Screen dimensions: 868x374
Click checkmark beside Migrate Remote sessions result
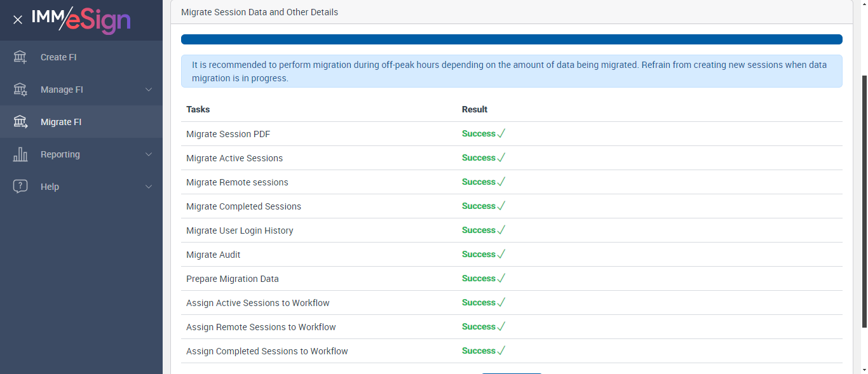point(501,182)
